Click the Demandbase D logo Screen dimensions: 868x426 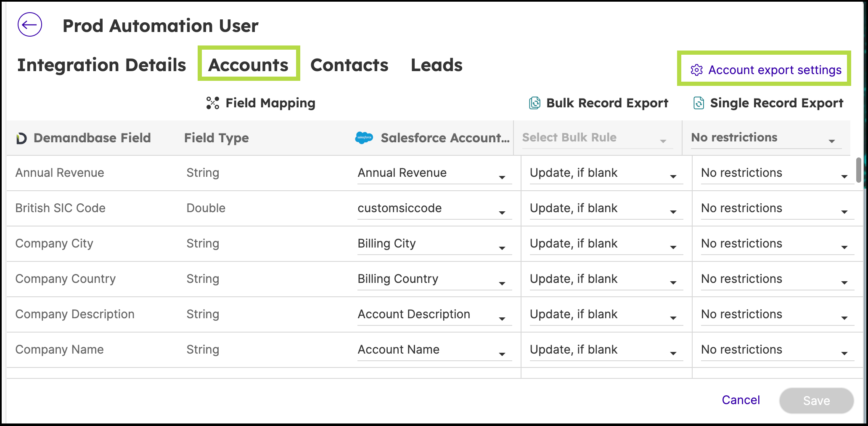click(21, 138)
